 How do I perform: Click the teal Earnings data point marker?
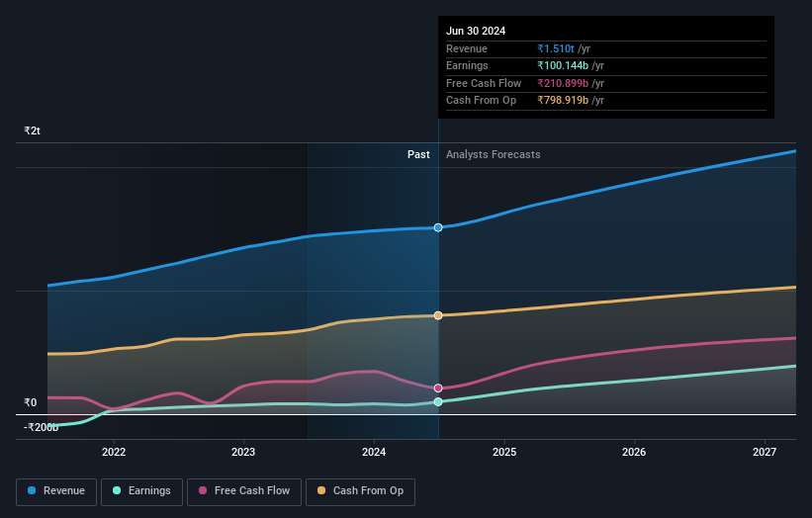[x=438, y=402]
